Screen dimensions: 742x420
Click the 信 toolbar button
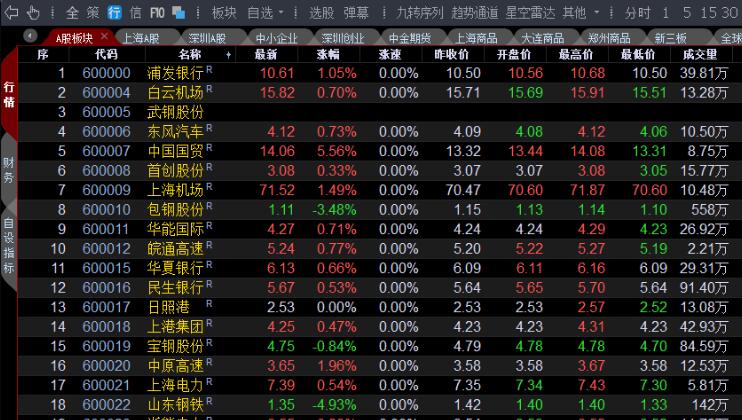point(135,12)
